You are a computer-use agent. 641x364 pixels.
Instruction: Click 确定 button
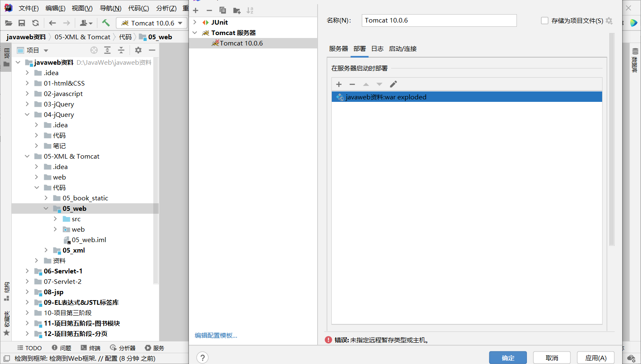508,358
